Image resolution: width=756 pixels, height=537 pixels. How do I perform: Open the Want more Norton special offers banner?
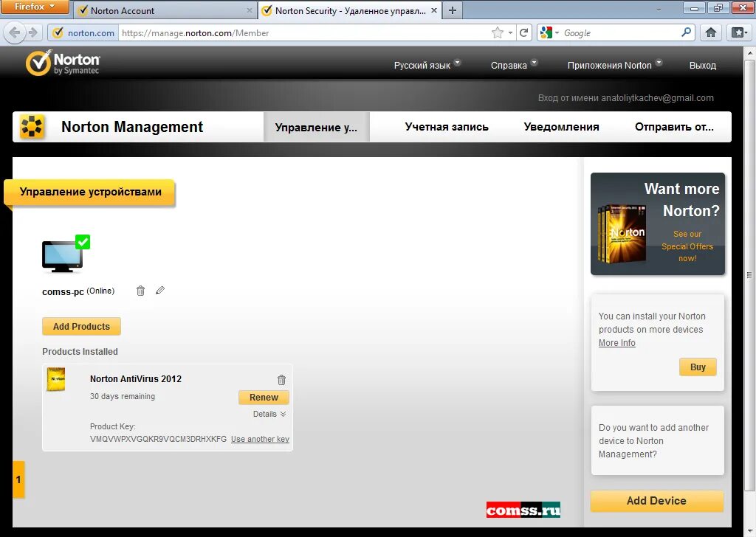point(658,224)
